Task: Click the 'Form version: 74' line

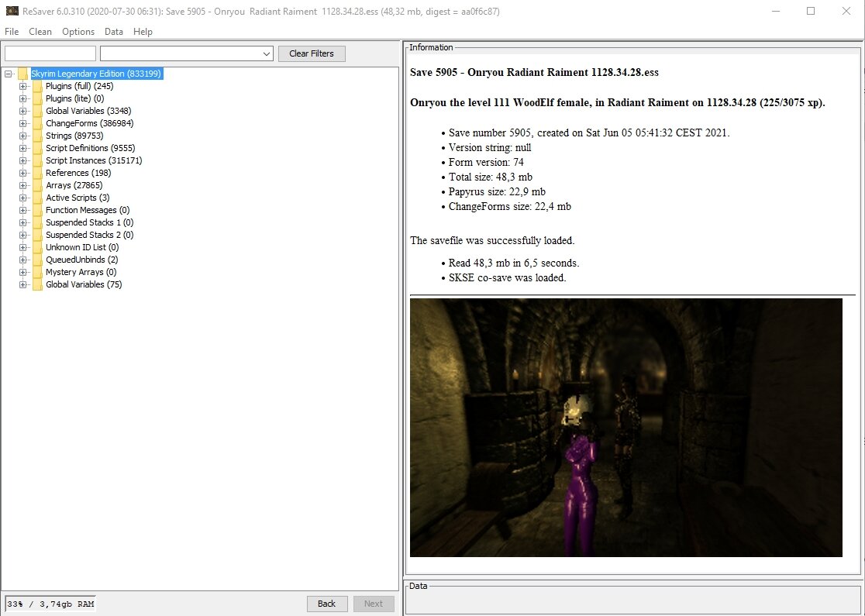Action: (486, 162)
